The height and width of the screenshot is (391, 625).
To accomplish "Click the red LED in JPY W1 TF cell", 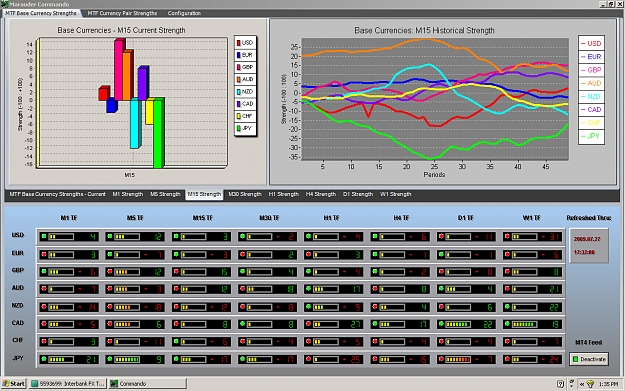I will pyautogui.click(x=507, y=359).
